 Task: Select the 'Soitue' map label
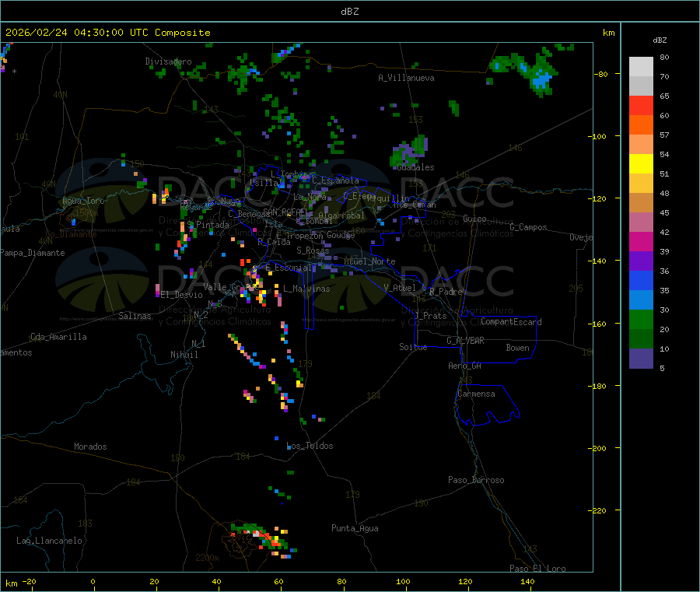413,347
